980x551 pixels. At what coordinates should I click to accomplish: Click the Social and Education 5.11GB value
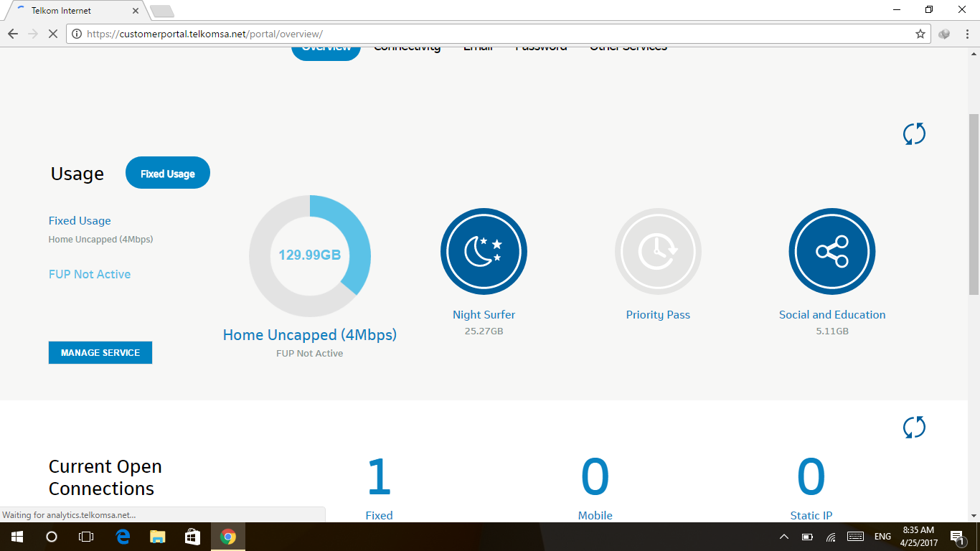(x=832, y=331)
